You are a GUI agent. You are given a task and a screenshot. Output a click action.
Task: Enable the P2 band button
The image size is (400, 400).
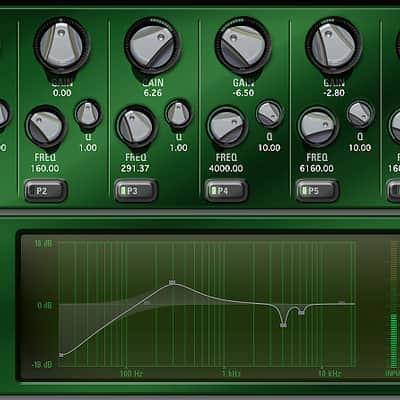(46, 191)
